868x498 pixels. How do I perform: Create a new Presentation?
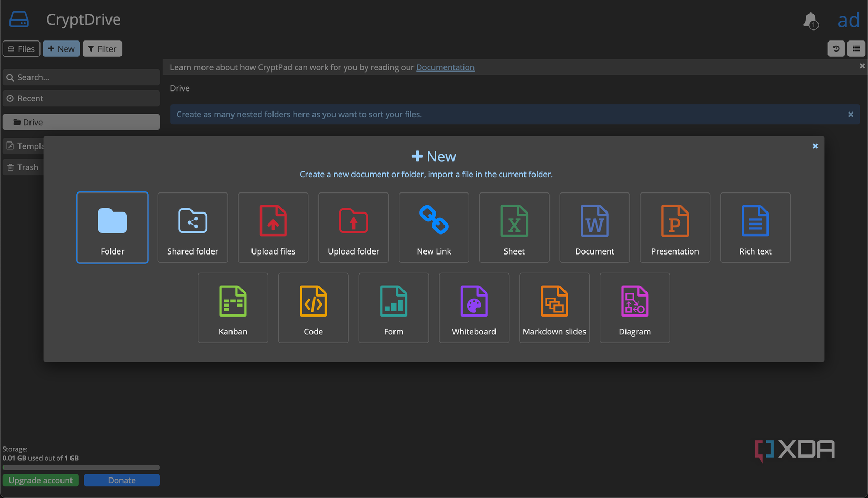[675, 227]
